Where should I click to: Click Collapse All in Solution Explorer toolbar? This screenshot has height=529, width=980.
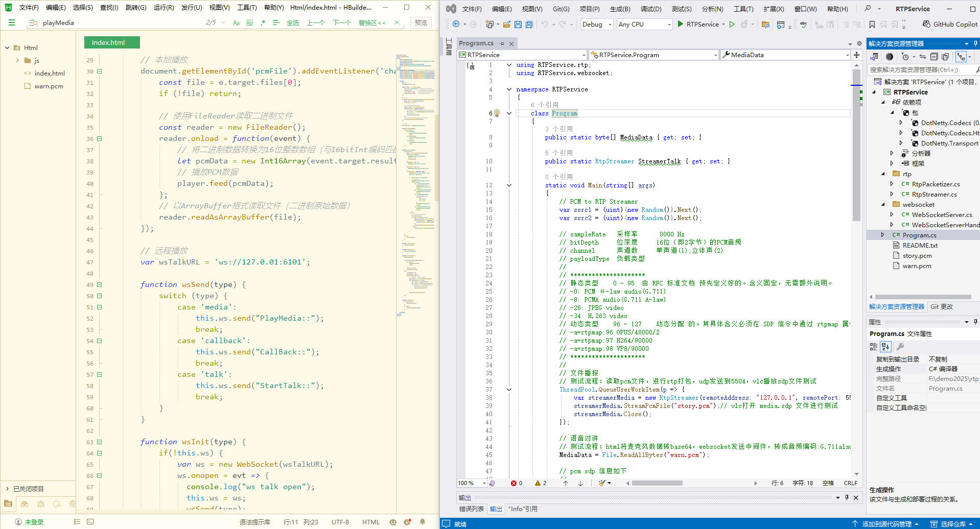tap(934, 57)
